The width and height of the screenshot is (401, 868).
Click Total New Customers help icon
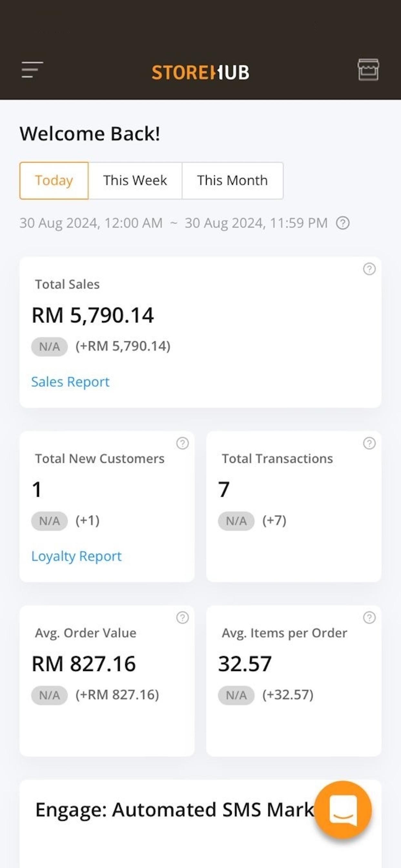coord(183,443)
